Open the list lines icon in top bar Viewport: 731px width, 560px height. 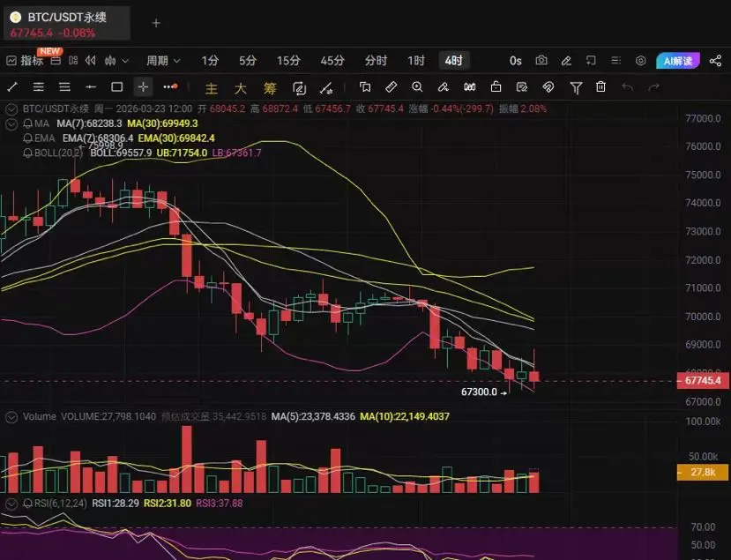pos(615,61)
